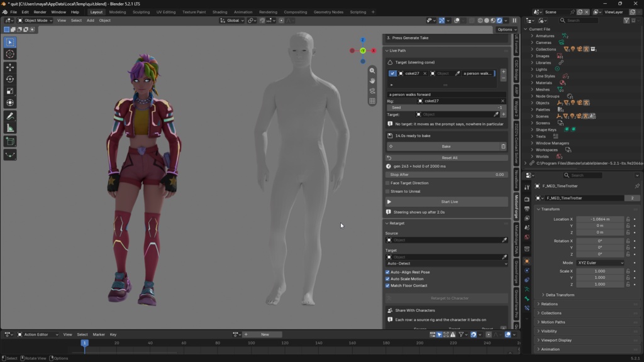Click the Bake button
The height and width of the screenshot is (362, 644).
(x=442, y=146)
